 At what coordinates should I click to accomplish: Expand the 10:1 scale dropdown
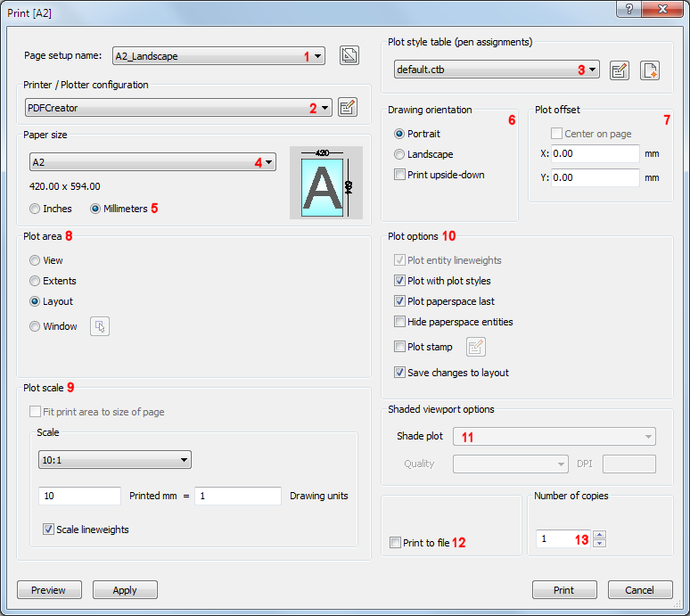click(x=185, y=460)
